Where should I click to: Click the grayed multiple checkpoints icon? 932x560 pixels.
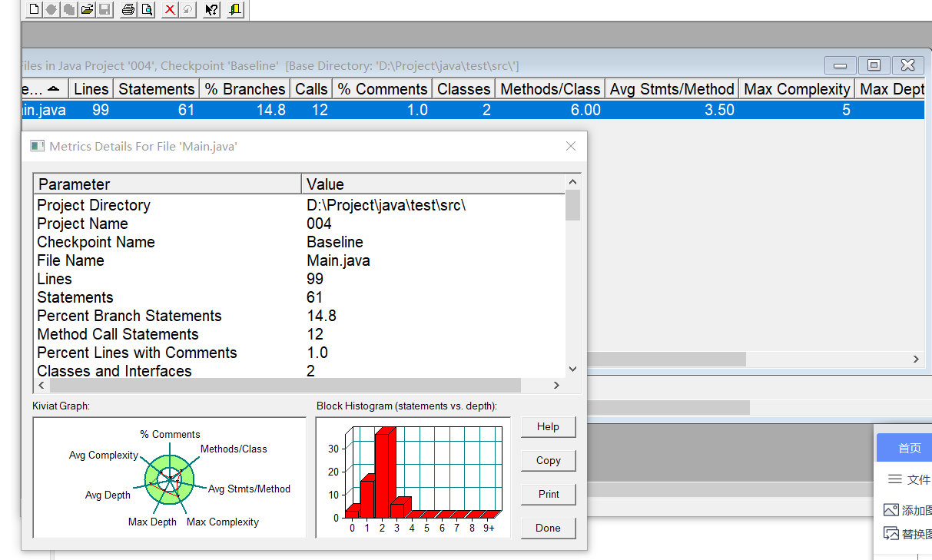tap(69, 9)
